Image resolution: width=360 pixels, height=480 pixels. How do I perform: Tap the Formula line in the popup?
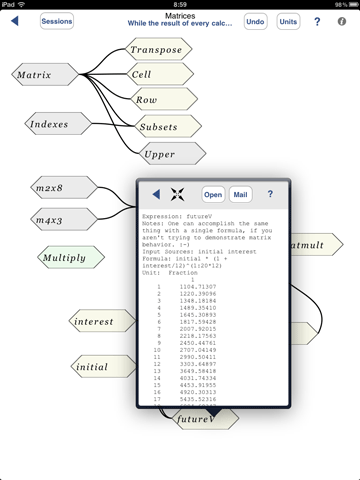185,262
